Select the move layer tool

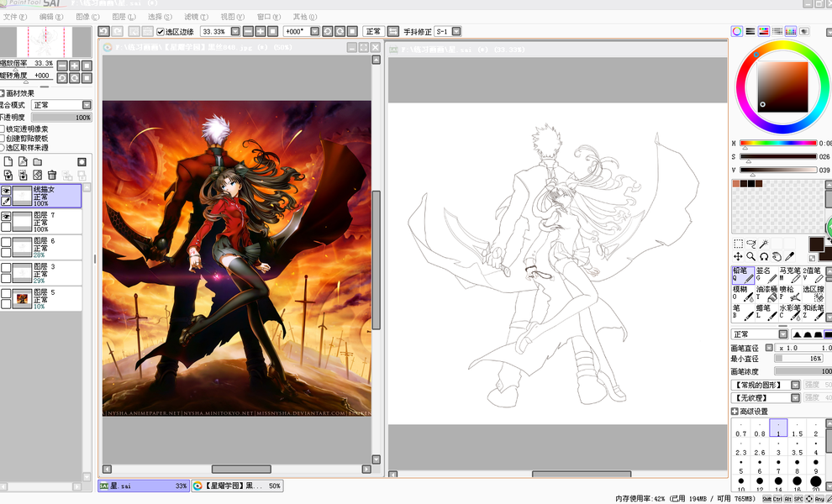pyautogui.click(x=738, y=256)
